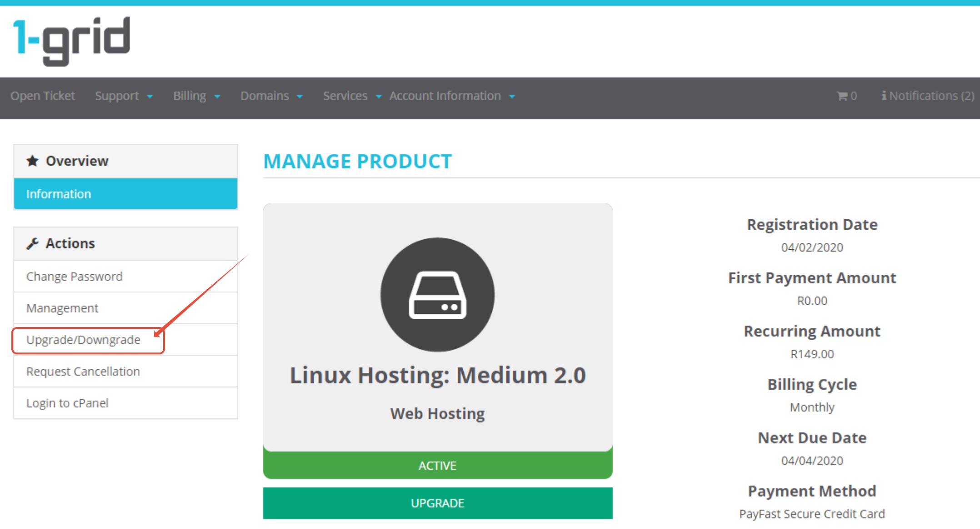
Task: Click the ACTIVE status bar
Action: pos(437,466)
